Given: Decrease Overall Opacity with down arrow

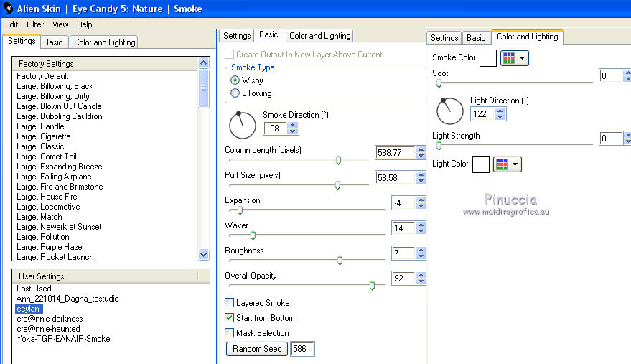Looking at the screenshot, I should click(421, 281).
